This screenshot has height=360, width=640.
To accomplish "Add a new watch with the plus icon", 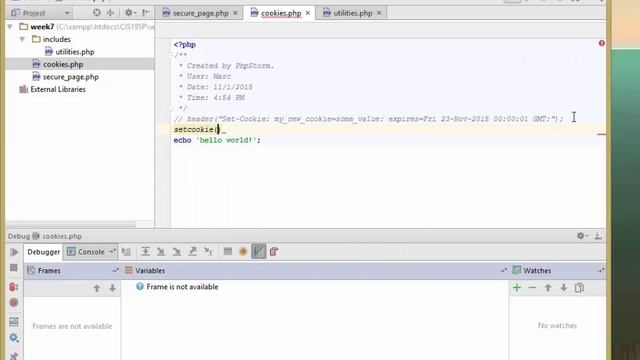I will pyautogui.click(x=517, y=288).
